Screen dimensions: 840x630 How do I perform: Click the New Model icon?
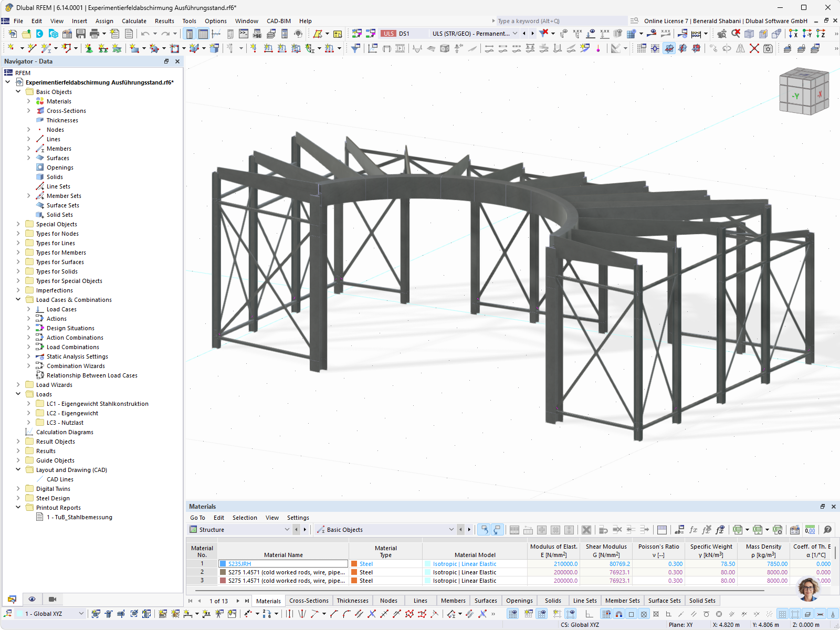12,34
